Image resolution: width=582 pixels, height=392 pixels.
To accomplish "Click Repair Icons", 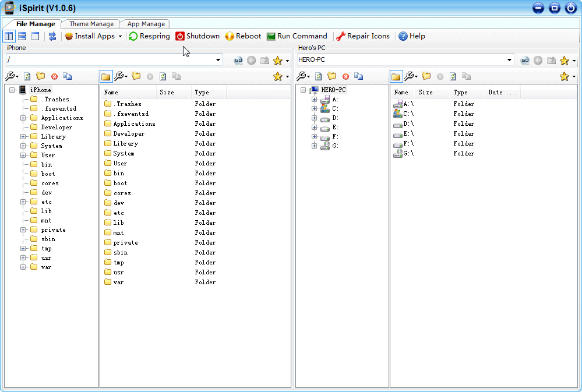I will pyautogui.click(x=363, y=36).
